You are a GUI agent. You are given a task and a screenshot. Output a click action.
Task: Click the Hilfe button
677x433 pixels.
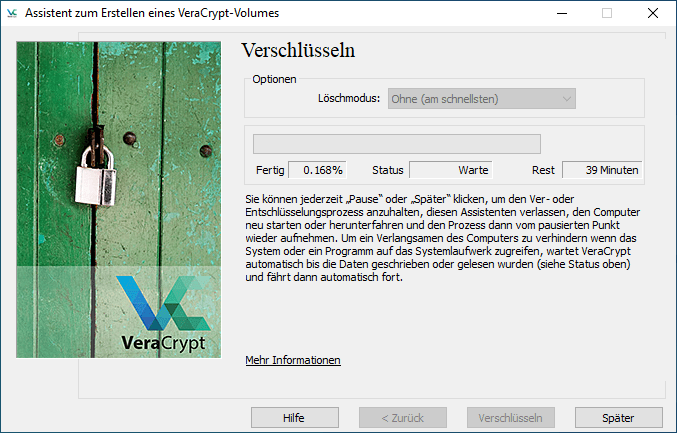294,418
